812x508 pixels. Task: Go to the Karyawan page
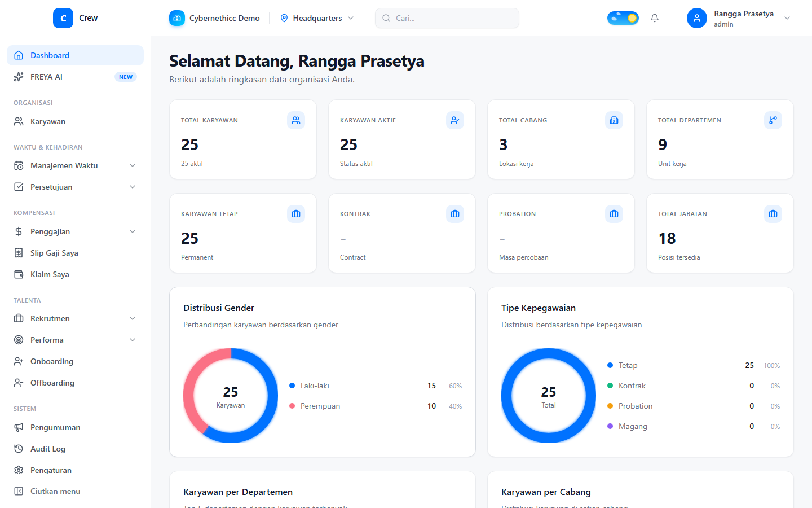(76, 121)
